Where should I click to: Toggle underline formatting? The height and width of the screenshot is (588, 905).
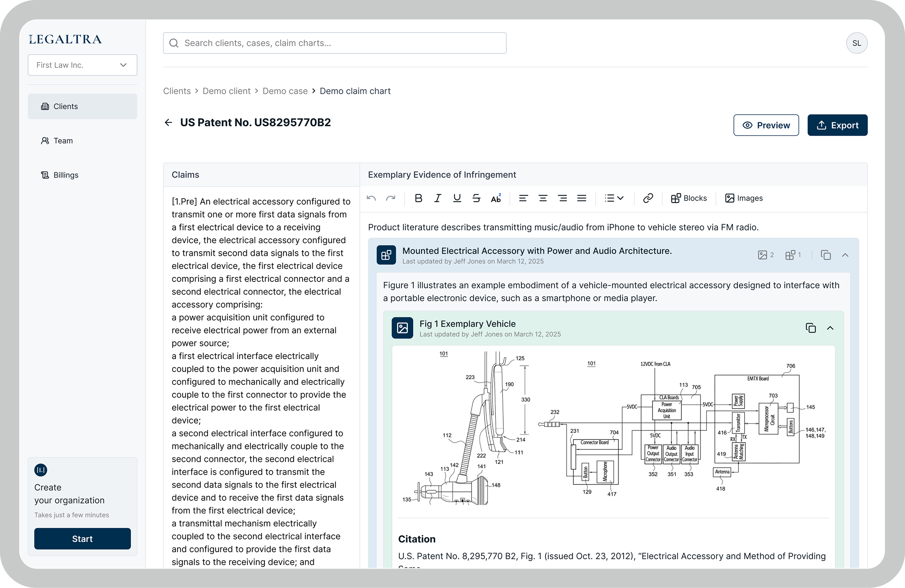pyautogui.click(x=457, y=198)
